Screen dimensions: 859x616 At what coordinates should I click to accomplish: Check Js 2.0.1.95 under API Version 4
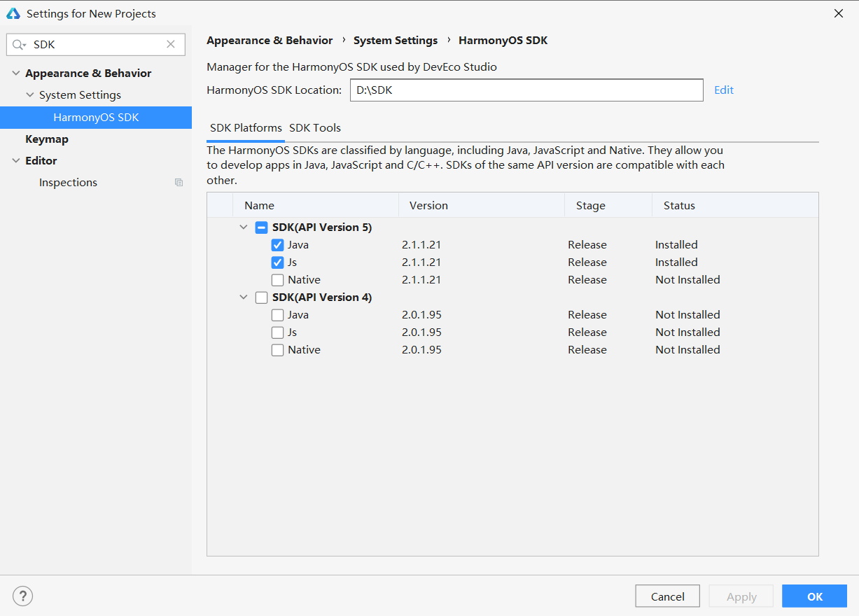[278, 332]
